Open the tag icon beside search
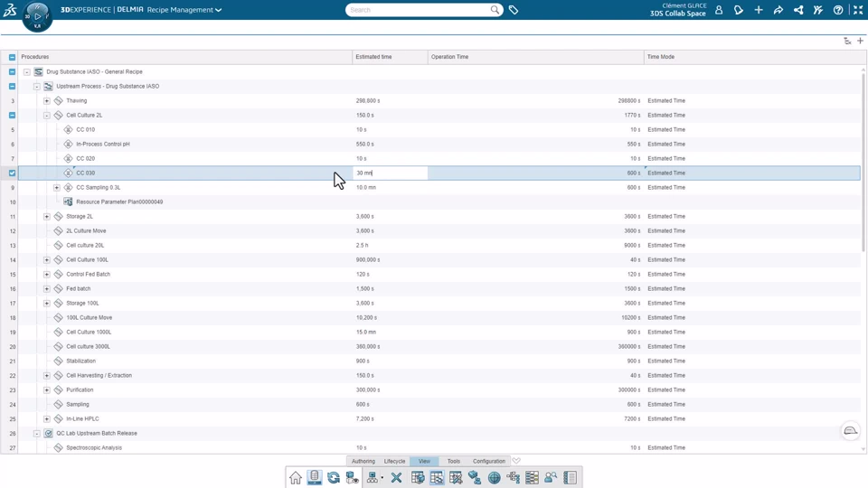 pyautogui.click(x=514, y=10)
